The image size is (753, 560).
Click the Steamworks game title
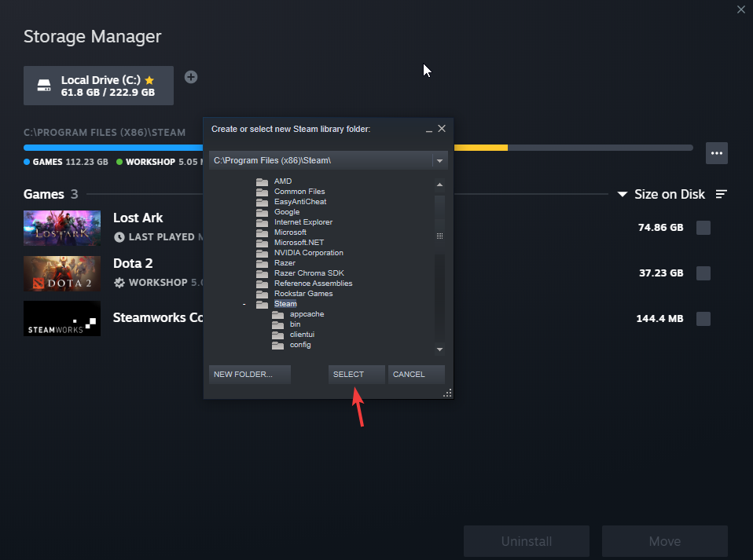point(158,317)
